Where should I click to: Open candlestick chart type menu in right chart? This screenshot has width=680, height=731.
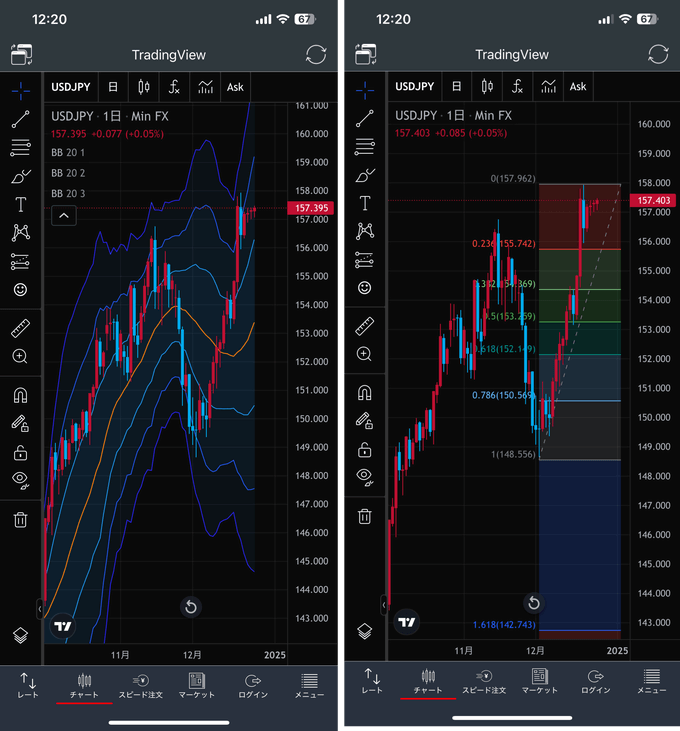(487, 86)
